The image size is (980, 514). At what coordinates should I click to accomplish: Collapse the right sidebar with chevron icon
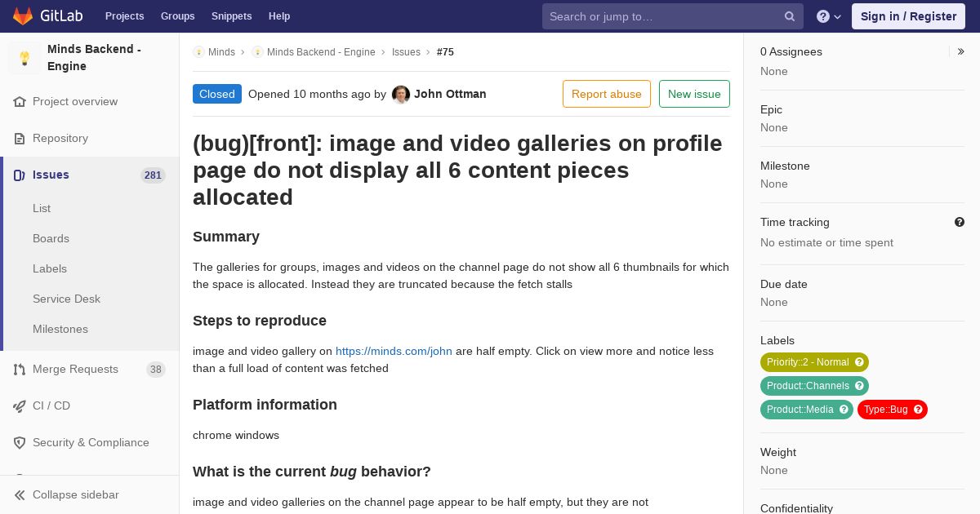tap(960, 51)
